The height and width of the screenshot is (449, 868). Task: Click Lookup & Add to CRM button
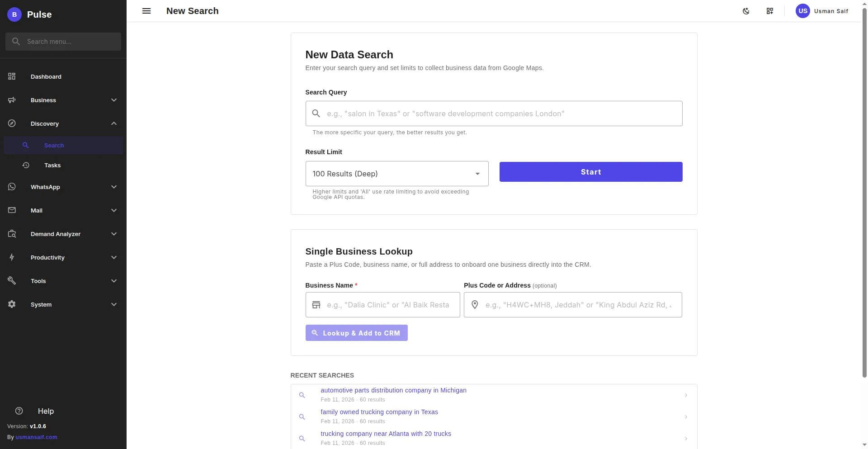click(x=356, y=333)
